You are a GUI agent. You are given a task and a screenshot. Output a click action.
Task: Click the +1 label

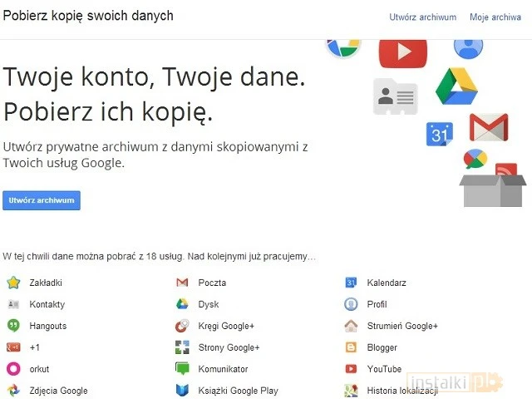click(35, 347)
